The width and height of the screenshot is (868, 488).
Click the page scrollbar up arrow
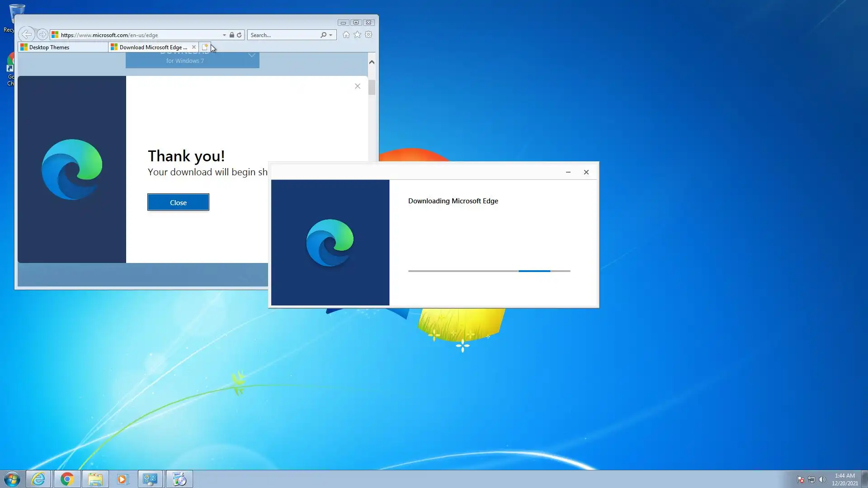pos(372,62)
